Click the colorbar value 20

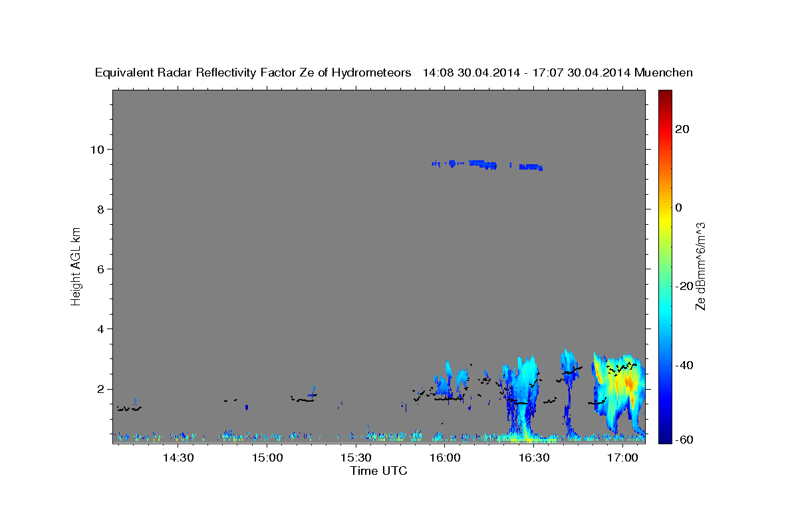[682, 129]
